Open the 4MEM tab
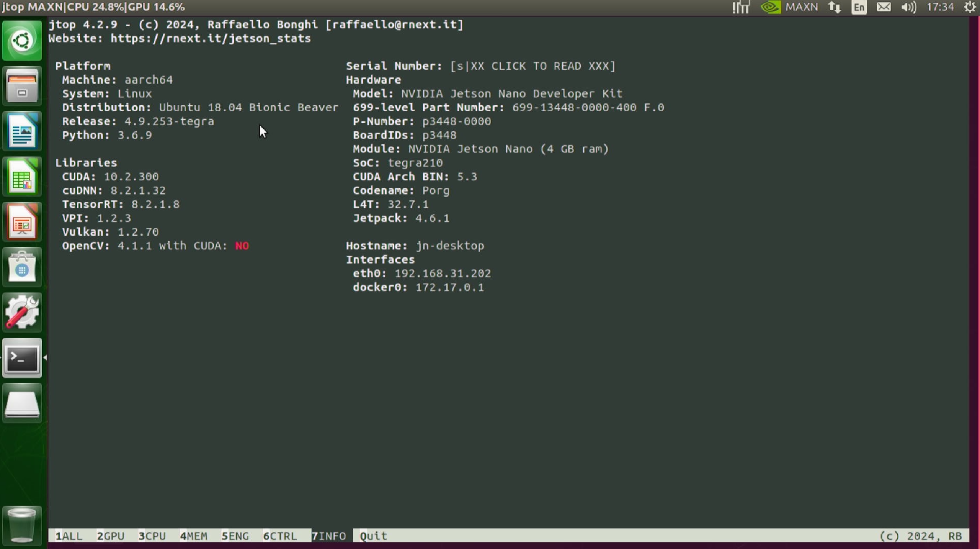980x549 pixels. [x=193, y=536]
